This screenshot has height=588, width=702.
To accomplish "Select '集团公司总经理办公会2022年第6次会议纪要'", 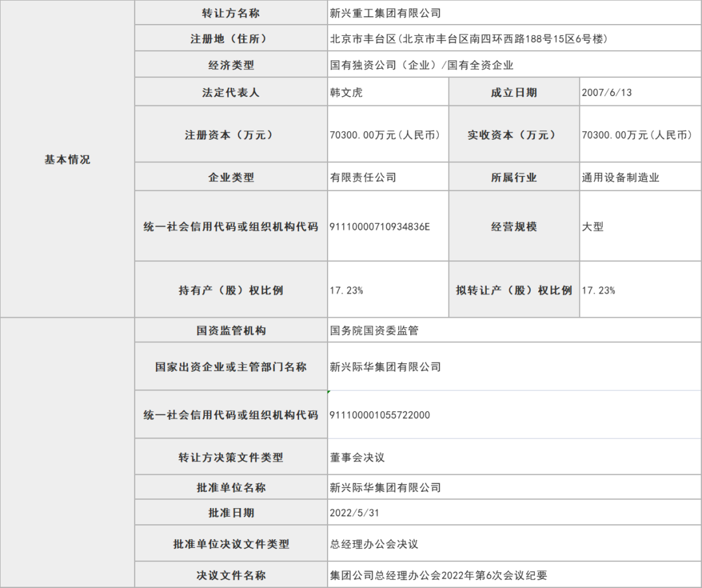I will pos(439,575).
